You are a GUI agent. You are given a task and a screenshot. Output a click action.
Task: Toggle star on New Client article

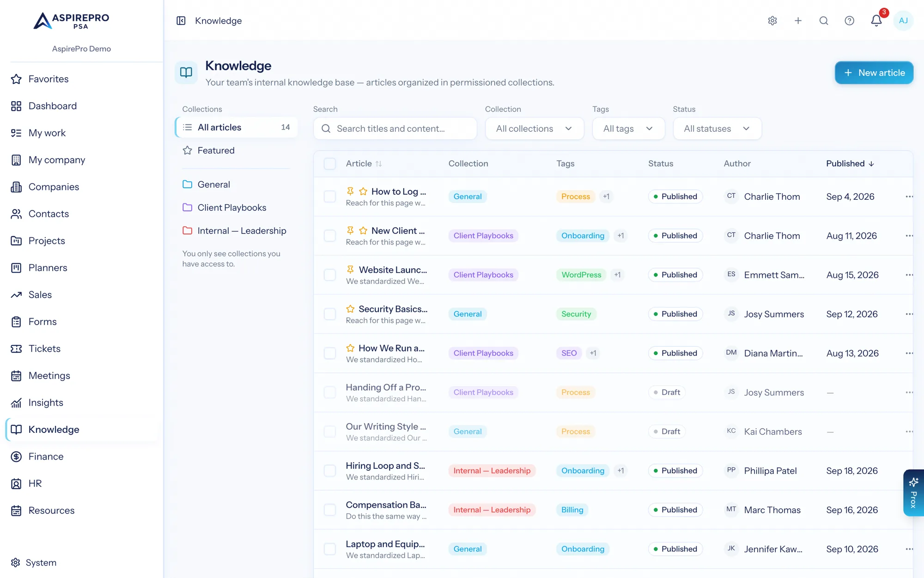[x=363, y=231]
